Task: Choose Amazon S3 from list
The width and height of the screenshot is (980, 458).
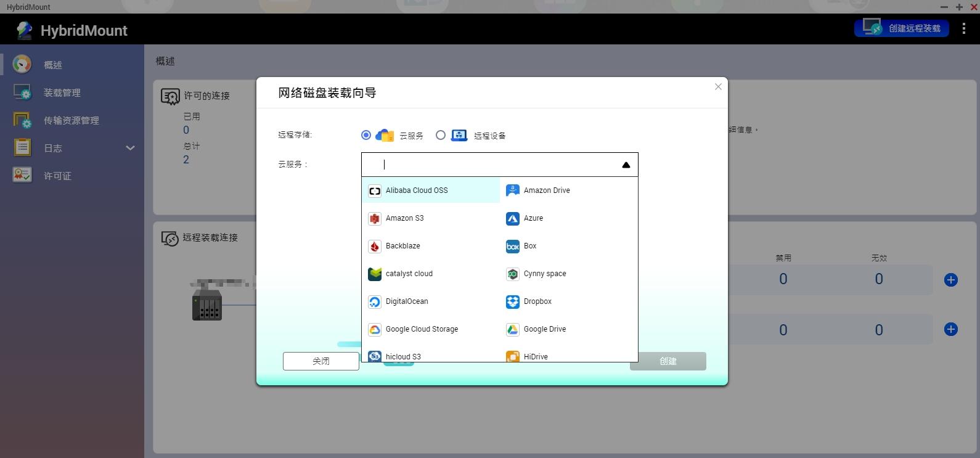Action: (x=431, y=218)
